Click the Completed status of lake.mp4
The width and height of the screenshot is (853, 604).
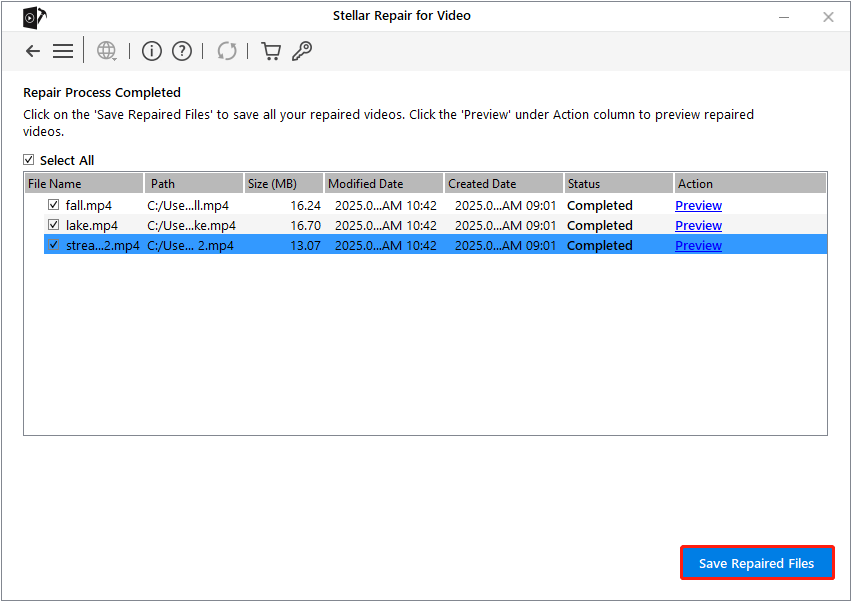[x=599, y=225]
